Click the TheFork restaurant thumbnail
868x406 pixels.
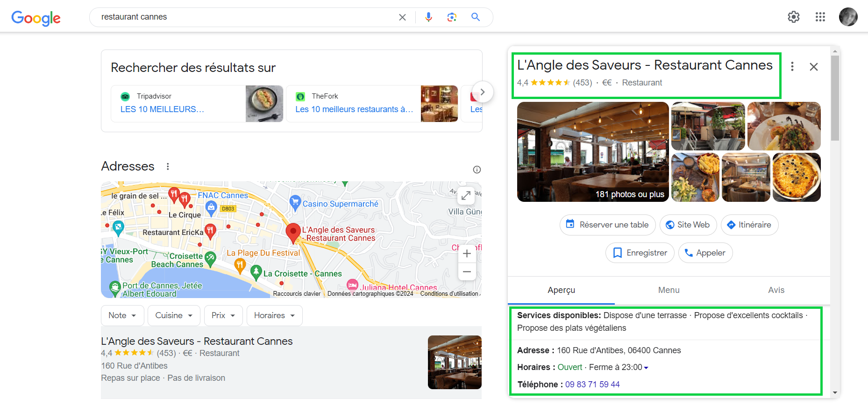click(439, 104)
